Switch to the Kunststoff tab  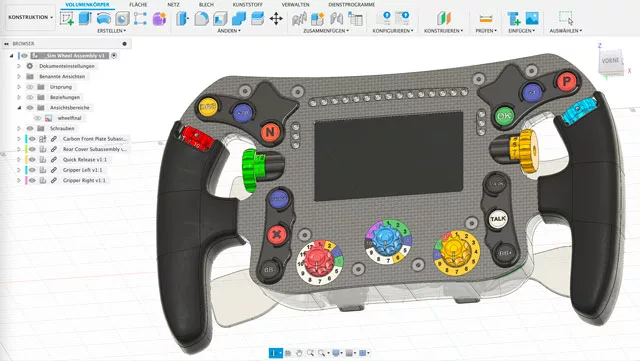(x=248, y=4)
